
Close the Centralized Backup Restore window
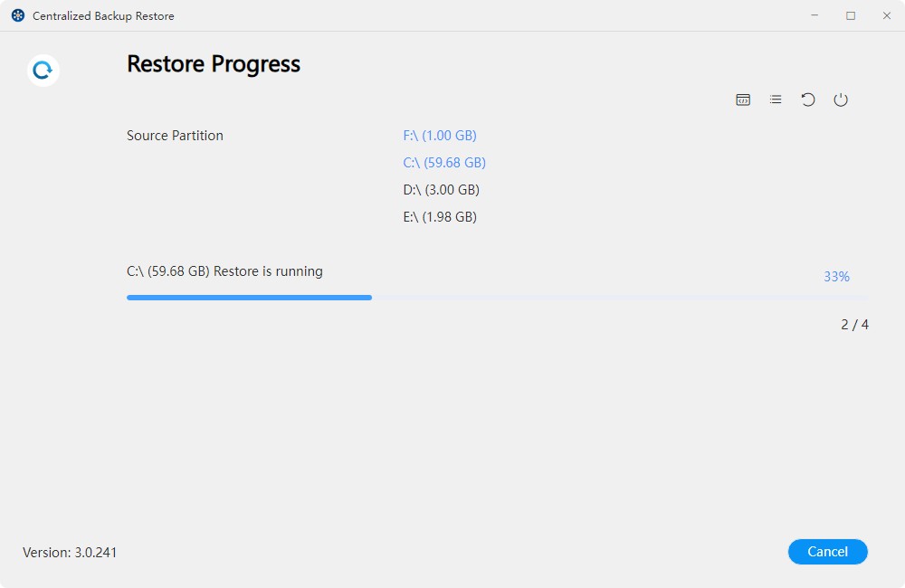(x=884, y=16)
